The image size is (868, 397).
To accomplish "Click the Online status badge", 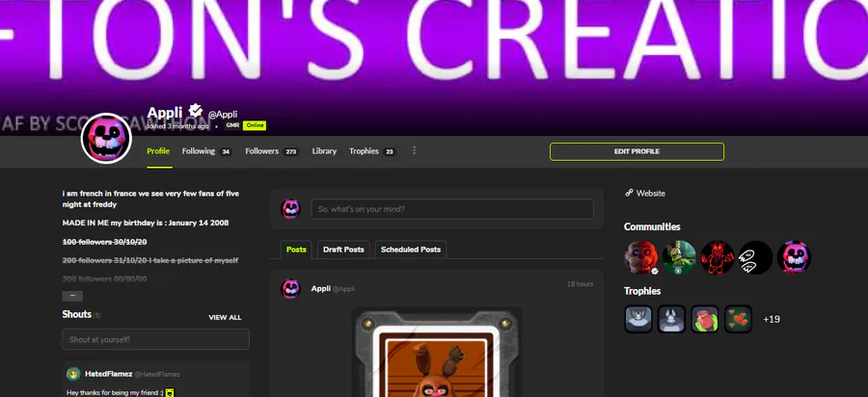I will tap(254, 125).
